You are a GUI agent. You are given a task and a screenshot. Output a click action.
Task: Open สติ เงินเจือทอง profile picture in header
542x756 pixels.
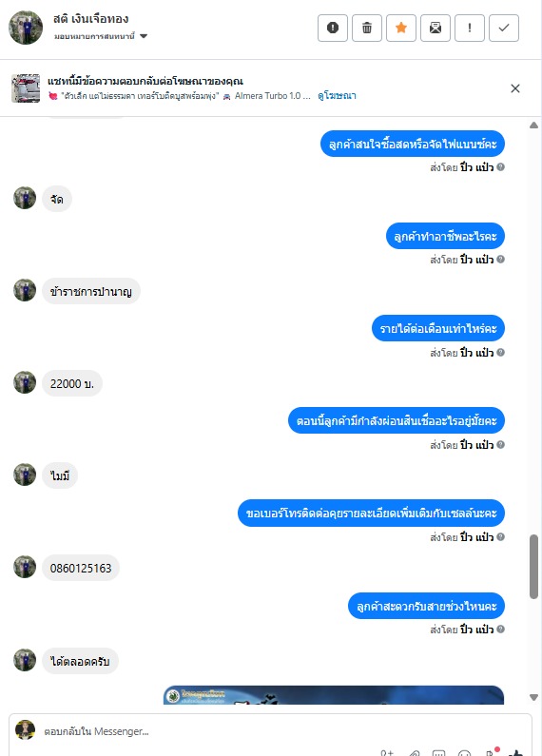coord(26,28)
